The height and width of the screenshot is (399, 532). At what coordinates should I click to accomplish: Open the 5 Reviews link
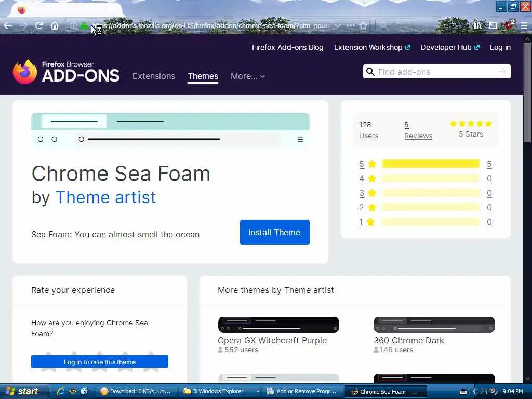coord(418,130)
